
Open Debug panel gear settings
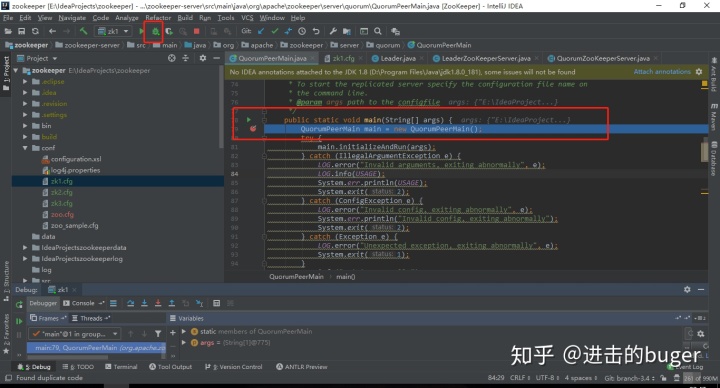point(687,289)
